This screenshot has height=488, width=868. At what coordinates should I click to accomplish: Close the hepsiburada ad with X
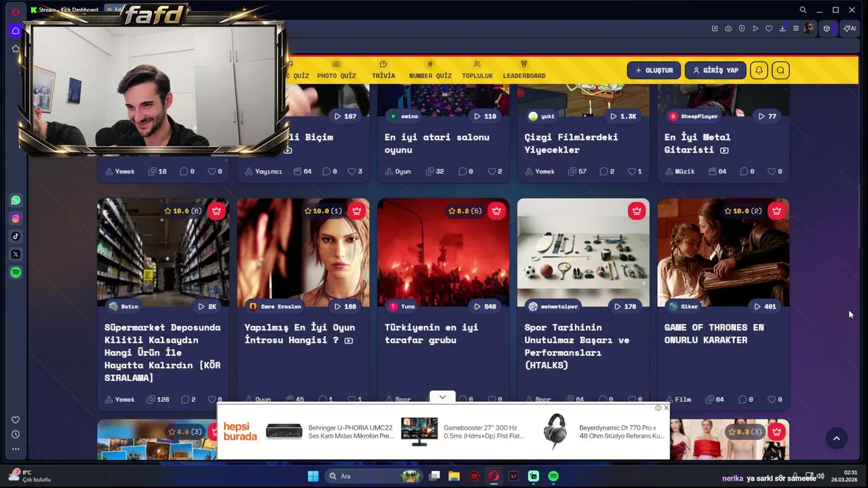click(666, 407)
